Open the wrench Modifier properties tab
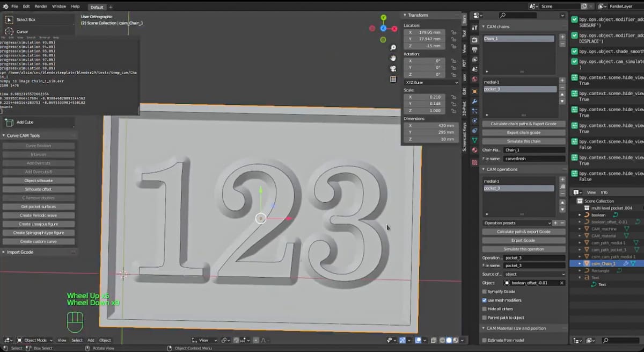Image resolution: width=644 pixels, height=352 pixels. click(474, 101)
